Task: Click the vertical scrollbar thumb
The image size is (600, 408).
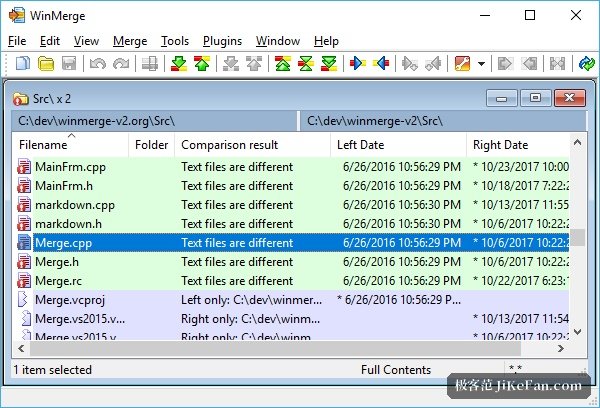Action: 578,238
